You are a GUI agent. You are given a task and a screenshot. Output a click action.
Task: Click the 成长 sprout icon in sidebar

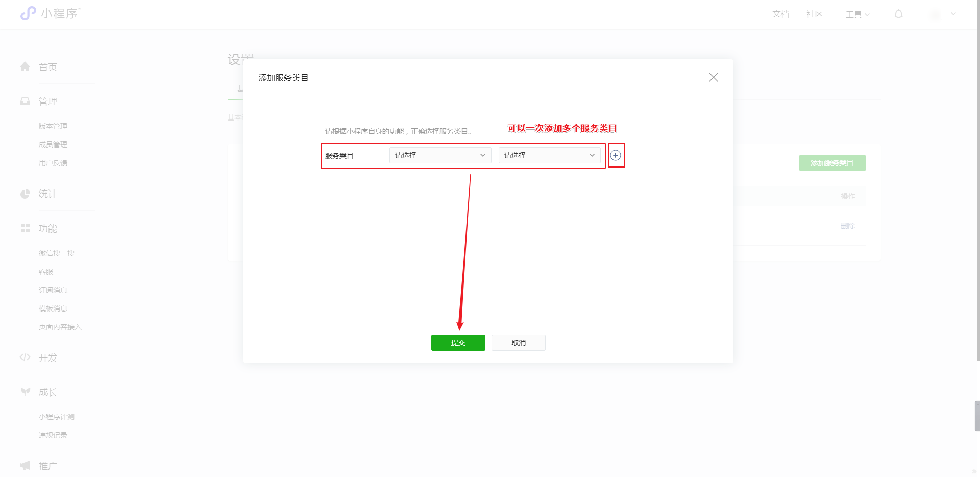[x=25, y=392]
